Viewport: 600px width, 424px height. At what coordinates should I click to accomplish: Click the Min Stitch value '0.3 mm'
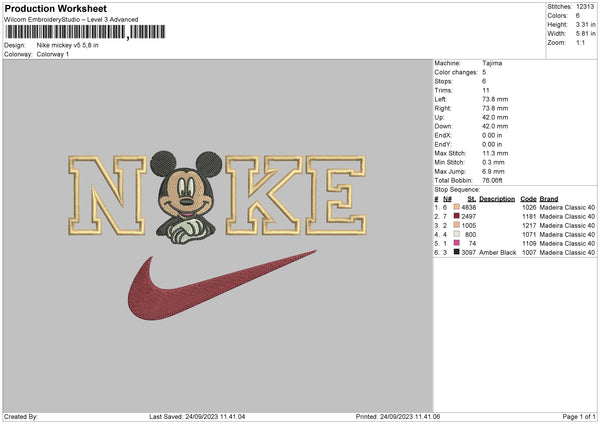pos(493,162)
